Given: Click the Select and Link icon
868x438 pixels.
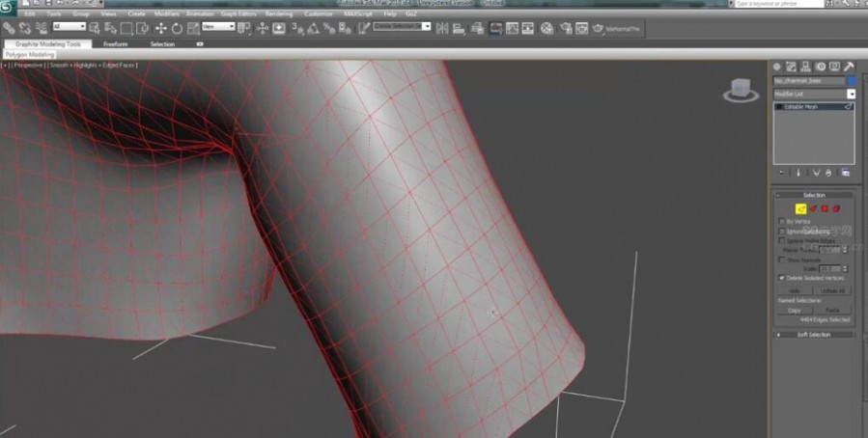Looking at the screenshot, I should click(x=9, y=28).
